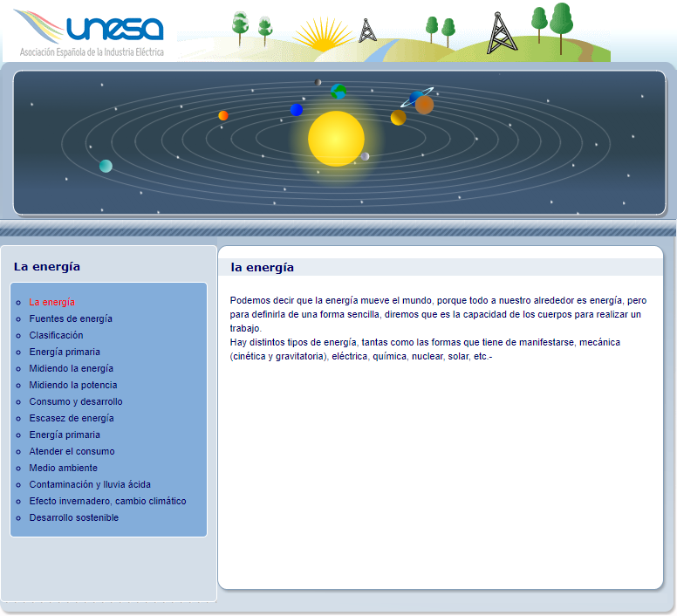The height and width of the screenshot is (616, 677).
Task: Open the 'Medio ambiente' topic
Action: (63, 468)
